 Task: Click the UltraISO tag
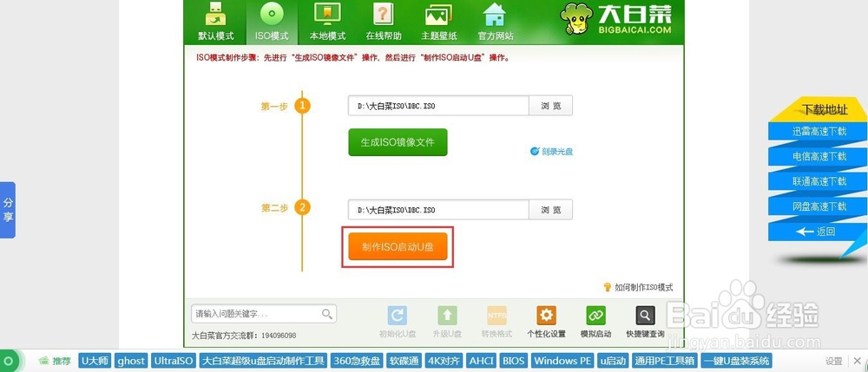coord(174,361)
